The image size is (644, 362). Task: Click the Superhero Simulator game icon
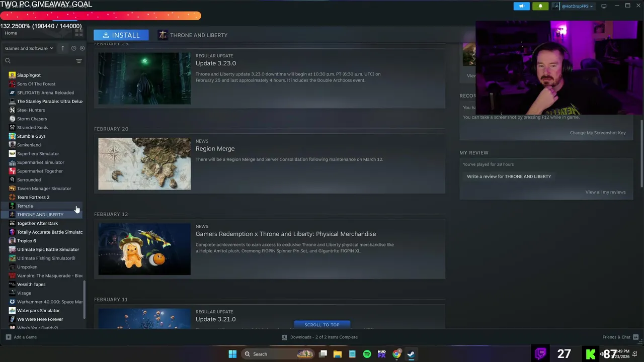click(12, 154)
